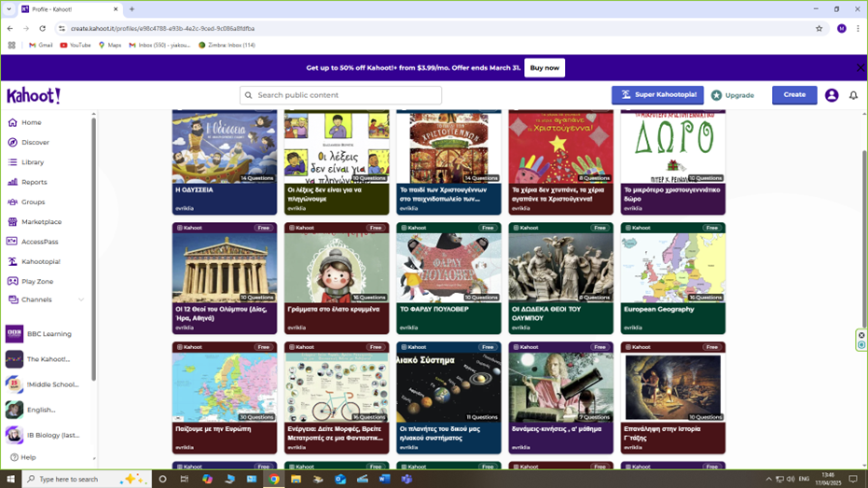Open the user profile avatar menu
Screen dimensions: 868x488
coord(832,95)
